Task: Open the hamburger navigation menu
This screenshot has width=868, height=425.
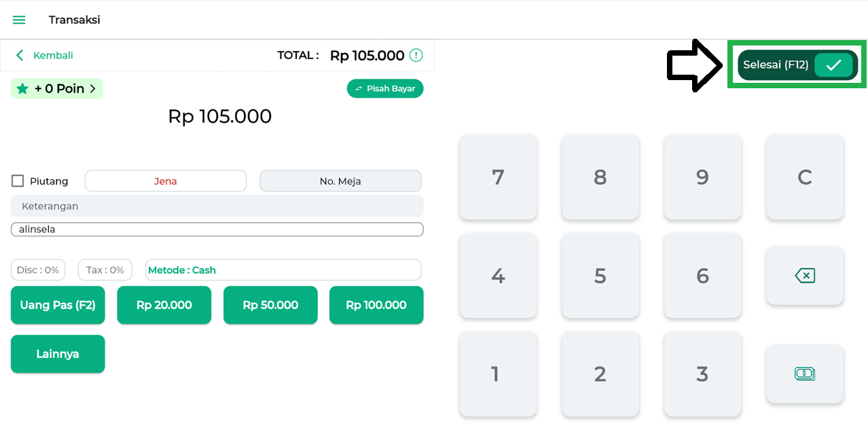Action: coord(19,20)
